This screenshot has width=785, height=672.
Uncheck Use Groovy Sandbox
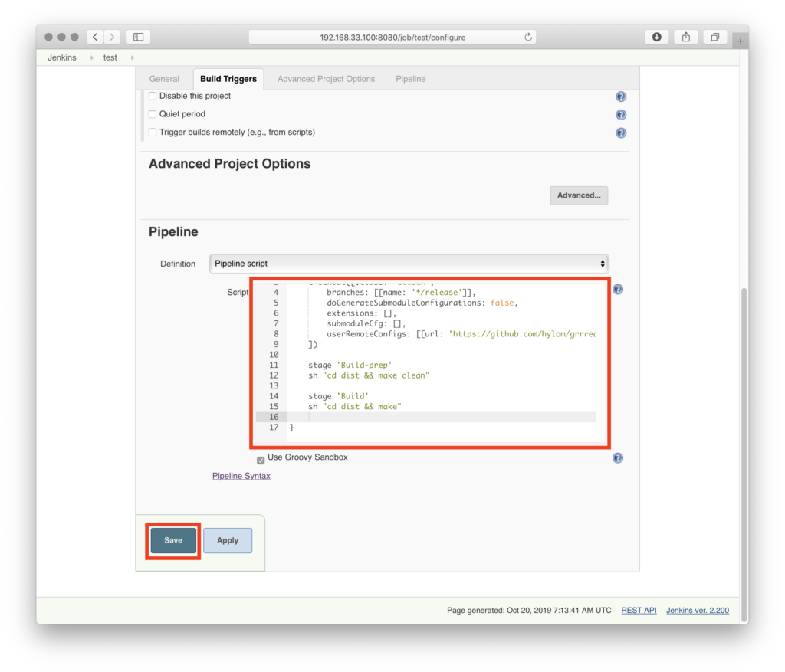point(261,460)
